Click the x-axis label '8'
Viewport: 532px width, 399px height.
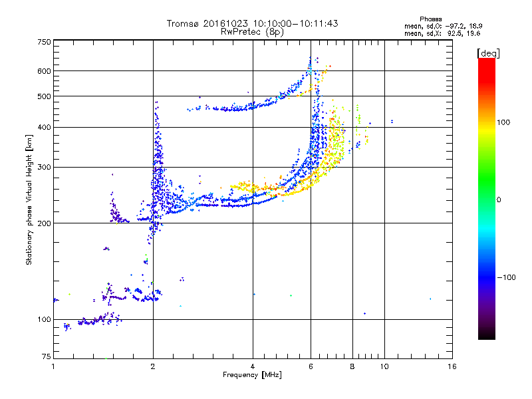352,366
